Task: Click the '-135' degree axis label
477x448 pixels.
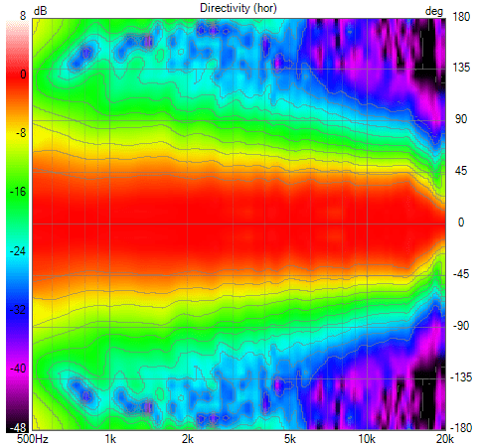Action: [461, 376]
